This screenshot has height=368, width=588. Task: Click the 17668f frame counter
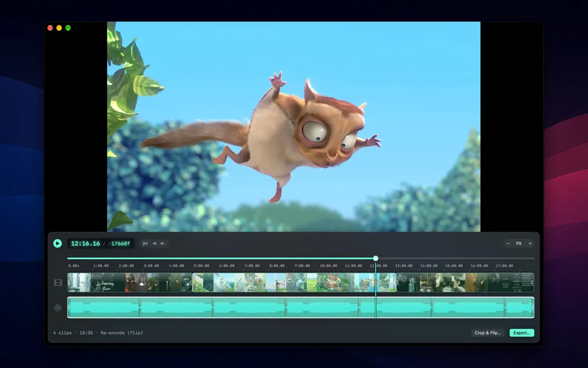point(120,243)
